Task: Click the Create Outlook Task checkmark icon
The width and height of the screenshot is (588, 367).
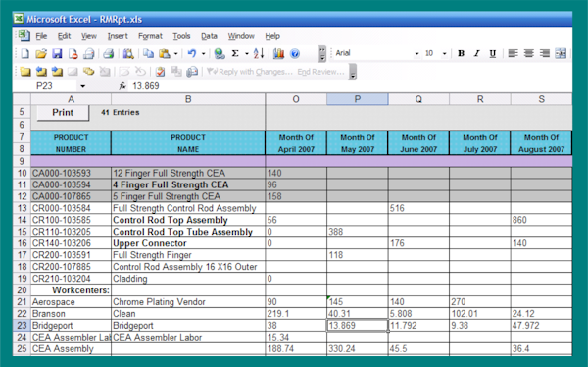Action: coord(160,72)
